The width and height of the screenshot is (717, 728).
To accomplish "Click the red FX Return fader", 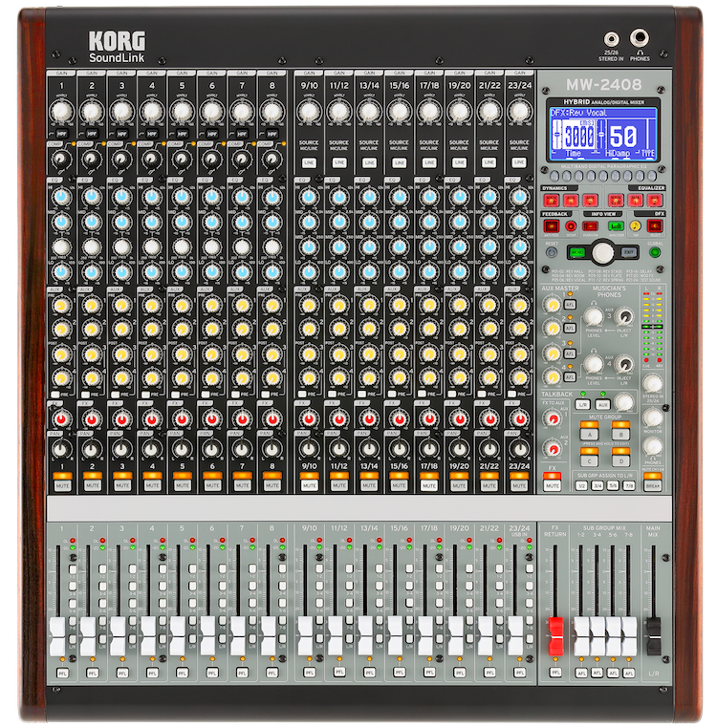I will (555, 636).
